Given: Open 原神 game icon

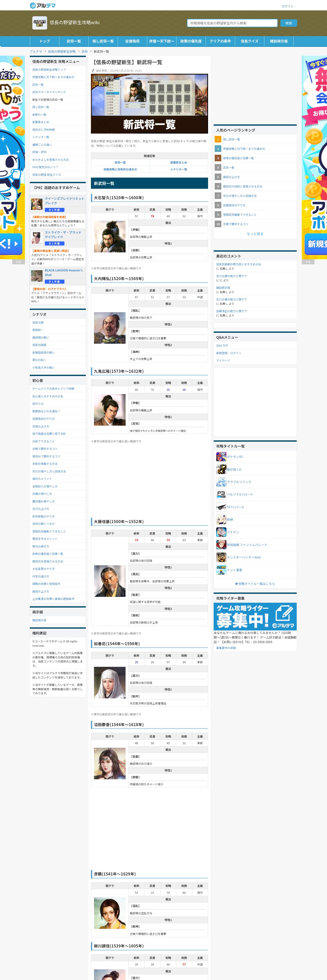Looking at the screenshot, I should 221,519.
